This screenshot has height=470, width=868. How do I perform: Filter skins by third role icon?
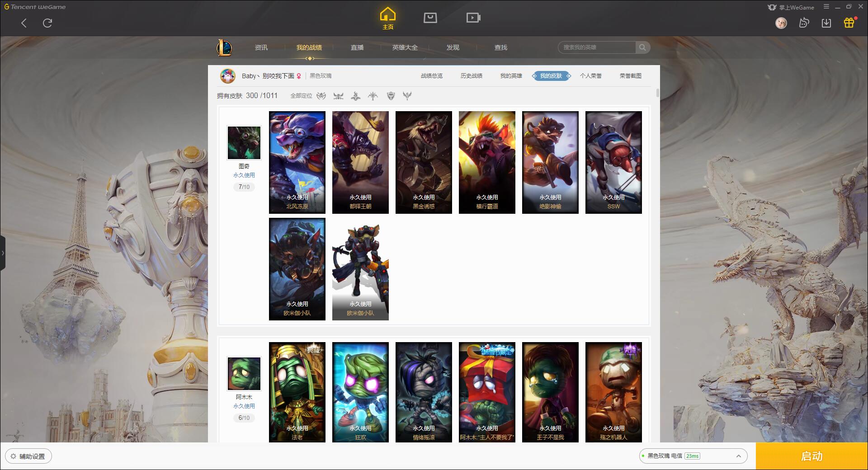tap(356, 96)
